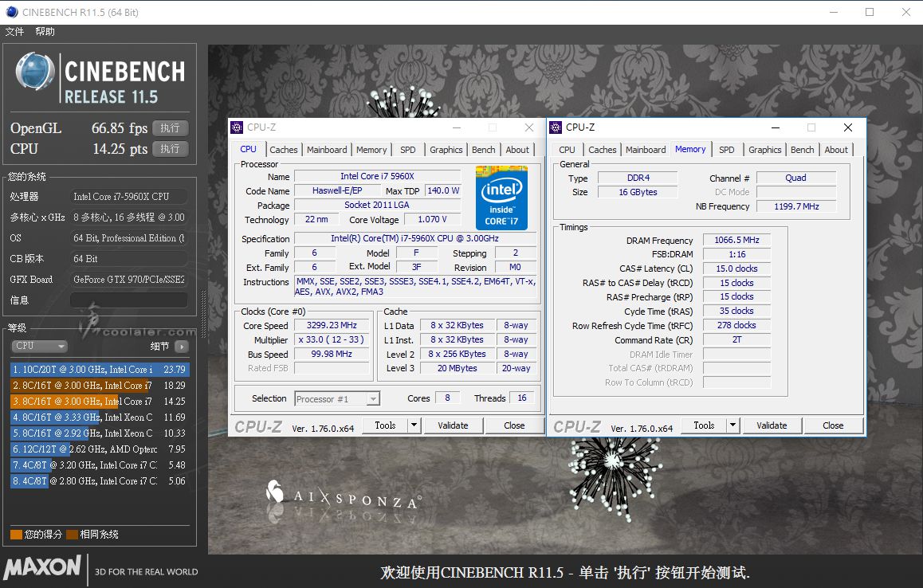Select ranking row 4 Intel Xeon 3.33 GHz
923x588 pixels.
[x=100, y=417]
